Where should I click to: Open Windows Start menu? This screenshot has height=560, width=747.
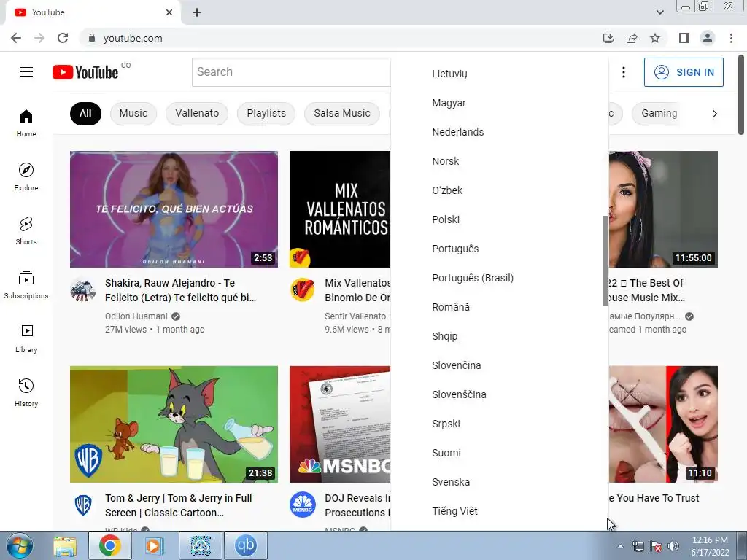pos(20,545)
